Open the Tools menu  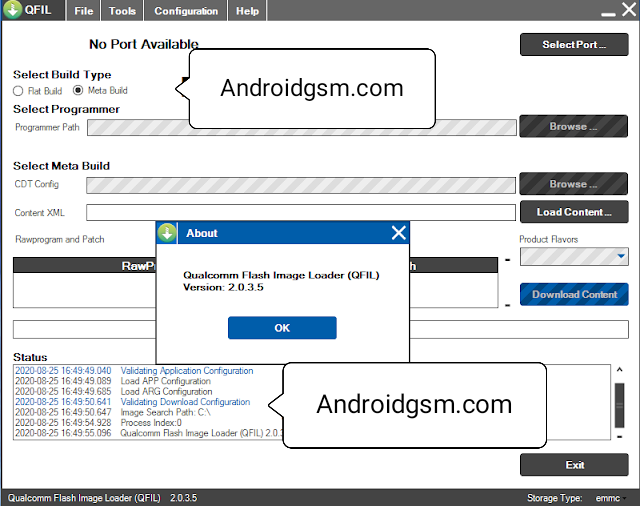pyautogui.click(x=122, y=11)
